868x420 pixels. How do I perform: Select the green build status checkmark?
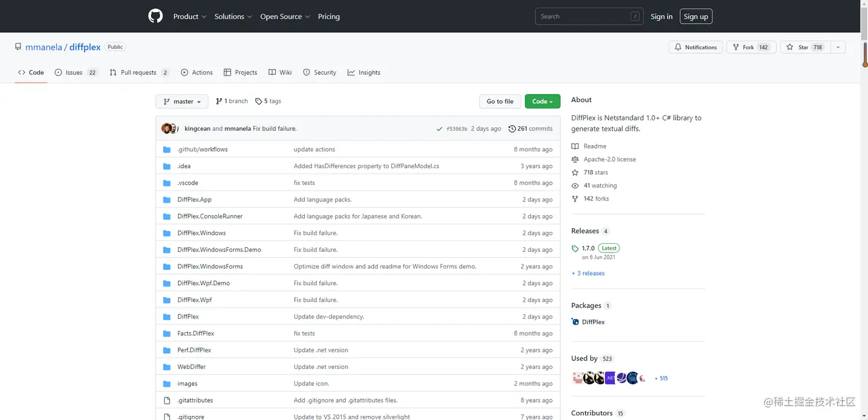click(x=439, y=129)
